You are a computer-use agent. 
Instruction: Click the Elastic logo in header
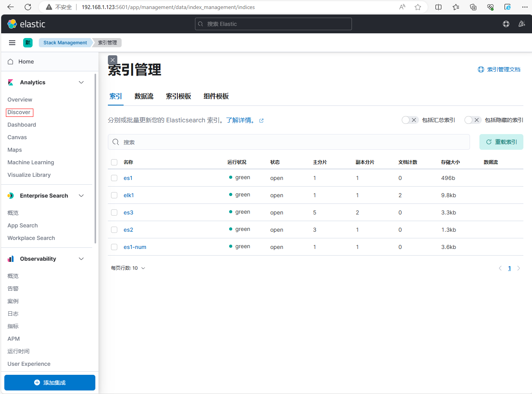coord(26,24)
